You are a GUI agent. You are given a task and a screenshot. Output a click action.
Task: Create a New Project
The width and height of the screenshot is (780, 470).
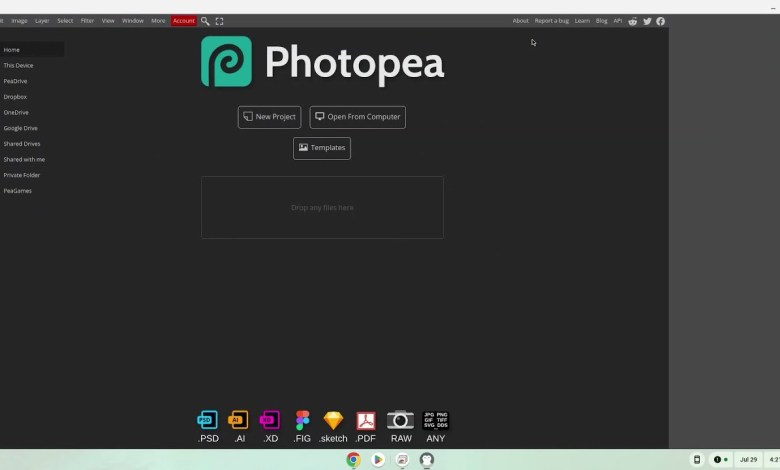(270, 117)
